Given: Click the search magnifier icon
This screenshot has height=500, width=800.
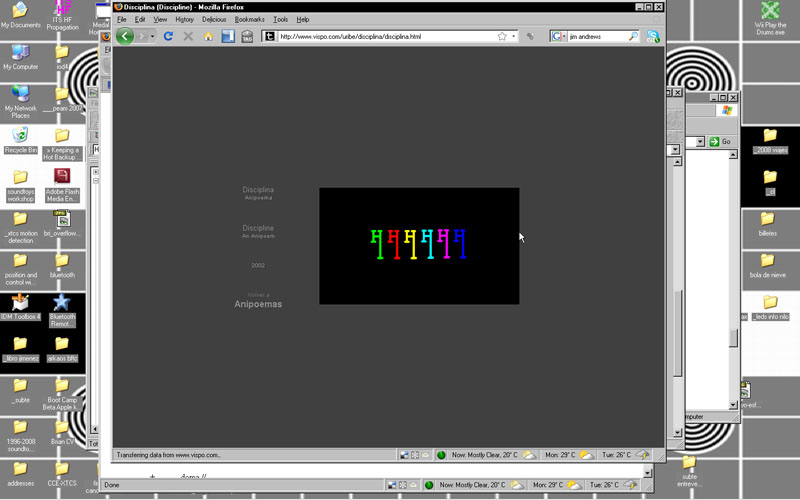Looking at the screenshot, I should 633,36.
